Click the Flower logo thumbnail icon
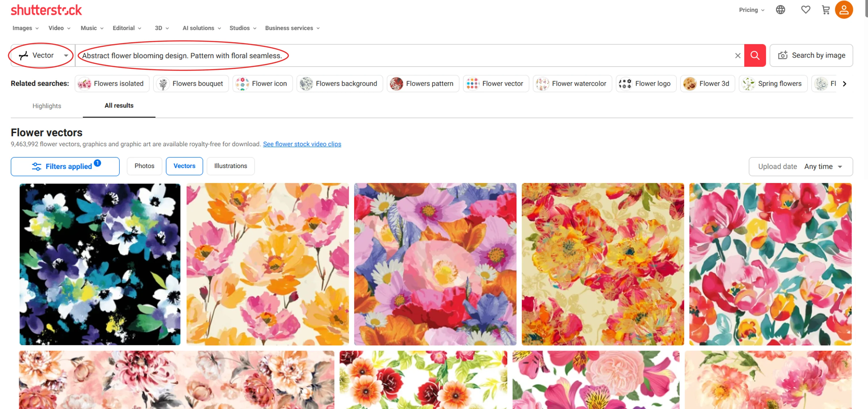Screen dimensions: 868x409 pyautogui.click(x=626, y=84)
